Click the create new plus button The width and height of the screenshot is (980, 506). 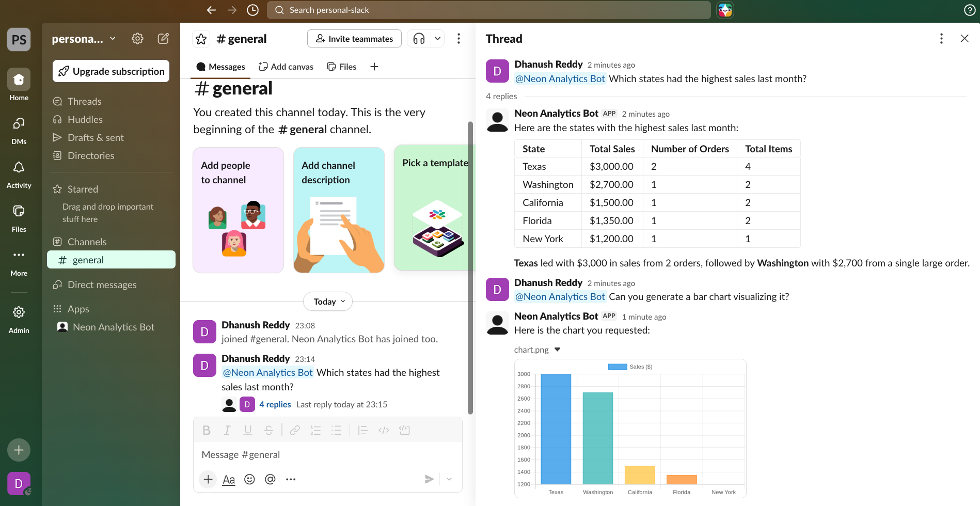[x=19, y=450]
